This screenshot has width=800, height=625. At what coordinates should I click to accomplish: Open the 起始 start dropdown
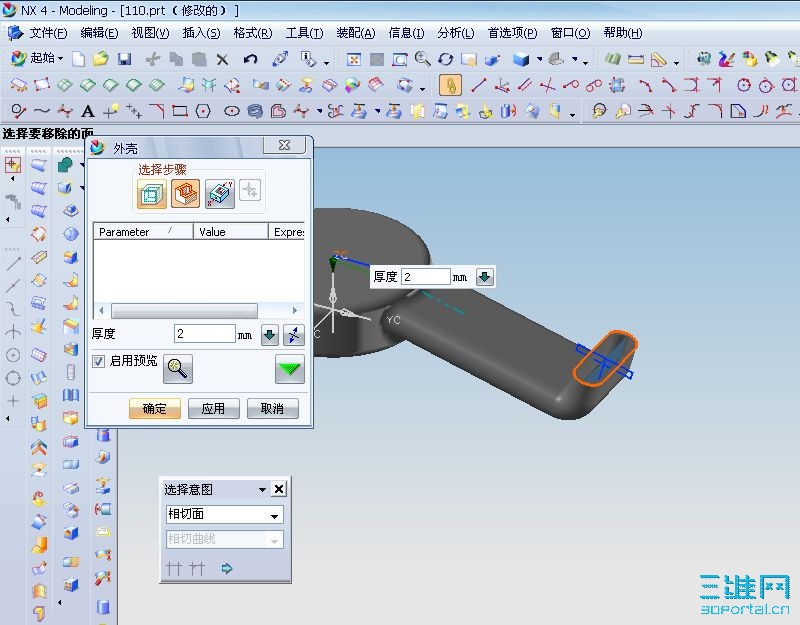38,58
